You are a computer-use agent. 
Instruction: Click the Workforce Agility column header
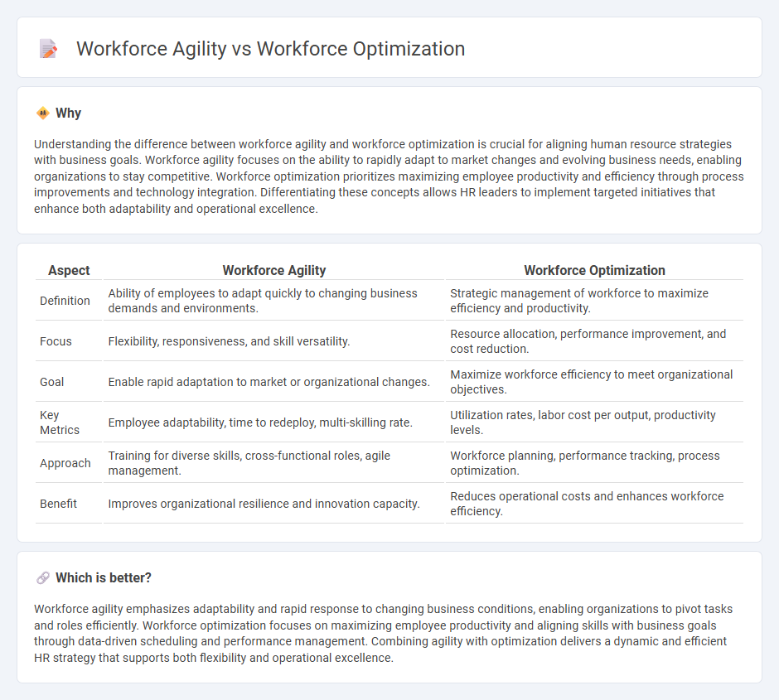(273, 271)
